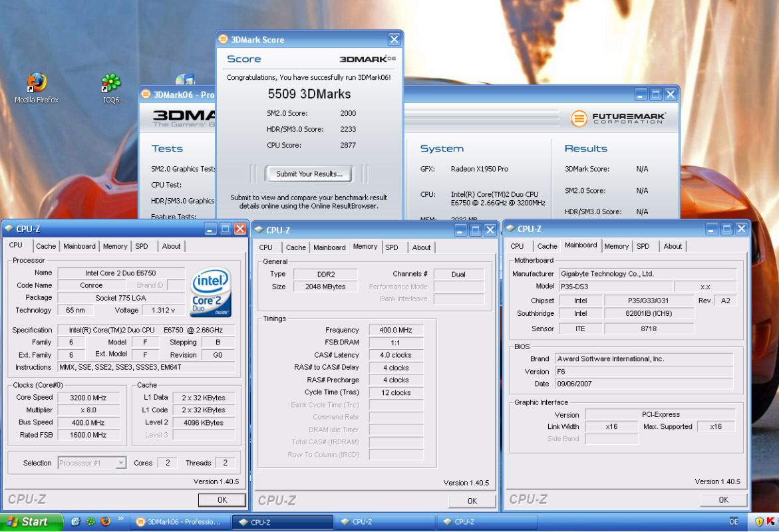Open the Cache tab in left CPU-Z window
The image size is (779, 532).
click(x=46, y=246)
